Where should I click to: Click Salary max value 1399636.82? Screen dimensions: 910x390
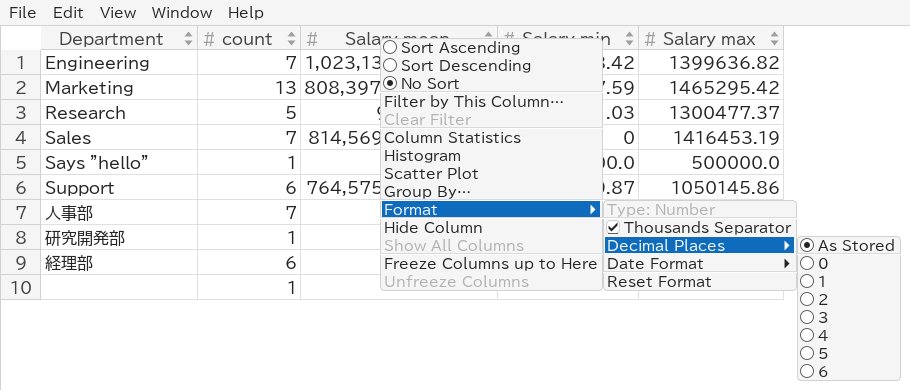point(711,63)
